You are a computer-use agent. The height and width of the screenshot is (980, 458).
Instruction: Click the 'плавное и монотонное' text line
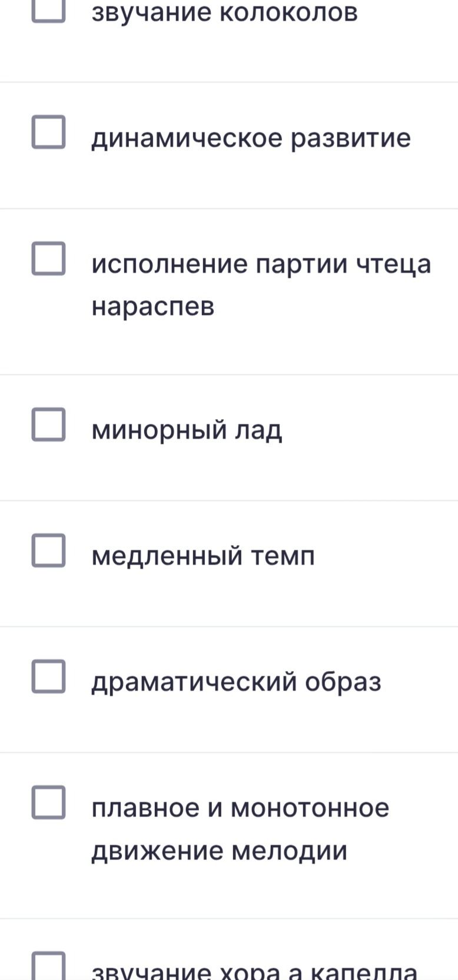point(240,808)
